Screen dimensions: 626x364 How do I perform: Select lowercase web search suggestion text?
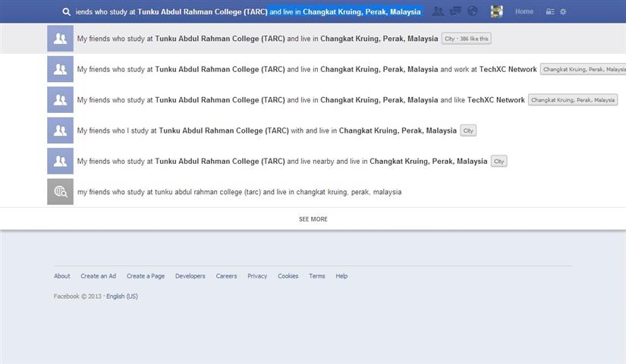(x=240, y=192)
